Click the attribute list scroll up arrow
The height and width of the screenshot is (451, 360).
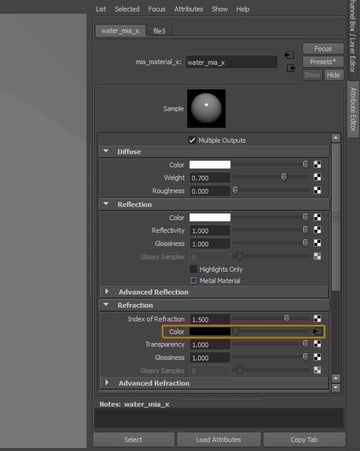pos(336,137)
